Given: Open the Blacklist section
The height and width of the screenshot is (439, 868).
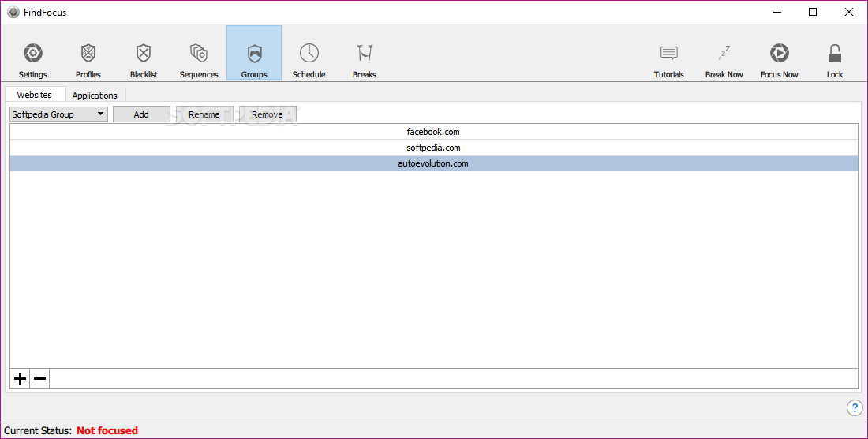Looking at the screenshot, I should click(x=144, y=60).
